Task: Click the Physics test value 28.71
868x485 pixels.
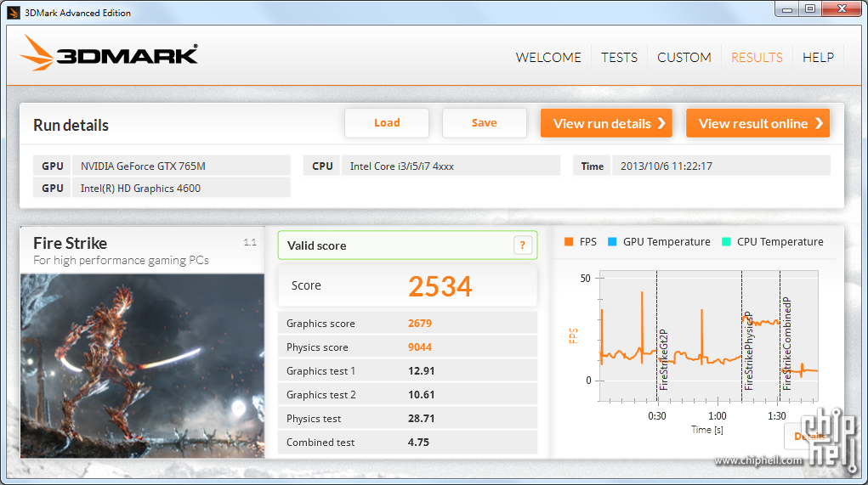Action: tap(422, 419)
